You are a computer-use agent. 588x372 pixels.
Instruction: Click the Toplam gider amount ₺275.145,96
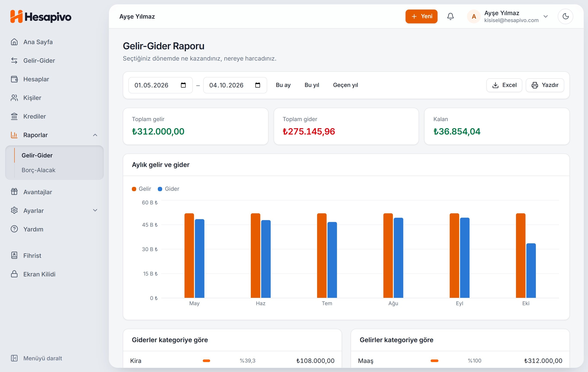pos(309,131)
